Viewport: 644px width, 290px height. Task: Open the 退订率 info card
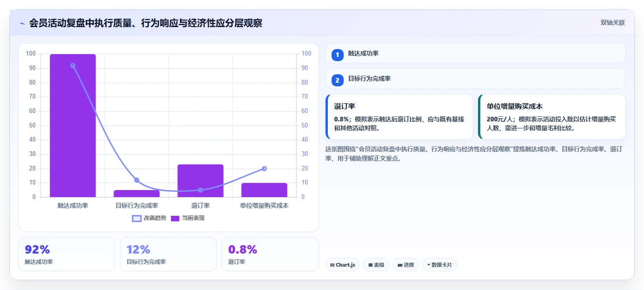pos(399,117)
